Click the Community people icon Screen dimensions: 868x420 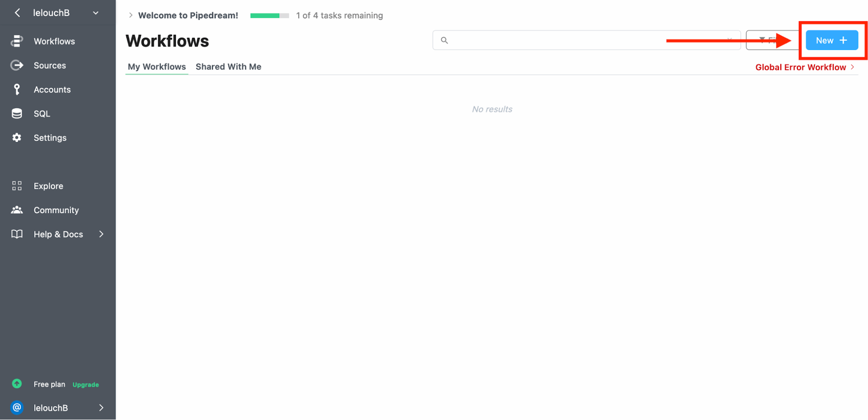(x=17, y=210)
